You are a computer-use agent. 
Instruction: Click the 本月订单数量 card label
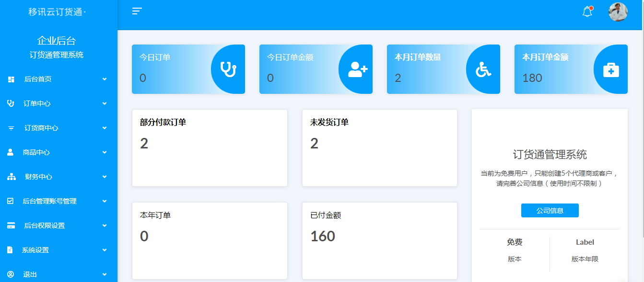click(418, 57)
